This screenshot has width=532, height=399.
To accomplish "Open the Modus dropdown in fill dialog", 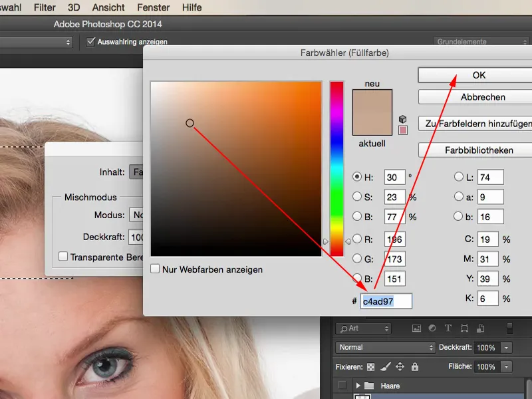I will pos(136,215).
